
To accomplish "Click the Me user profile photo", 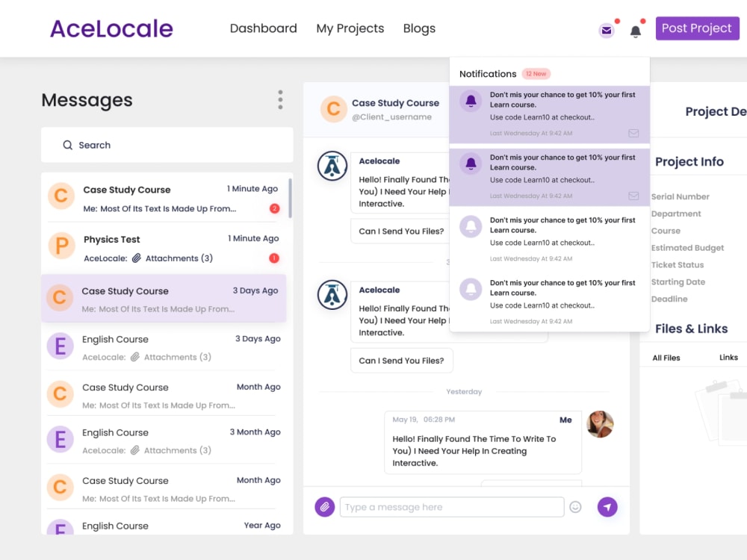I will point(600,424).
